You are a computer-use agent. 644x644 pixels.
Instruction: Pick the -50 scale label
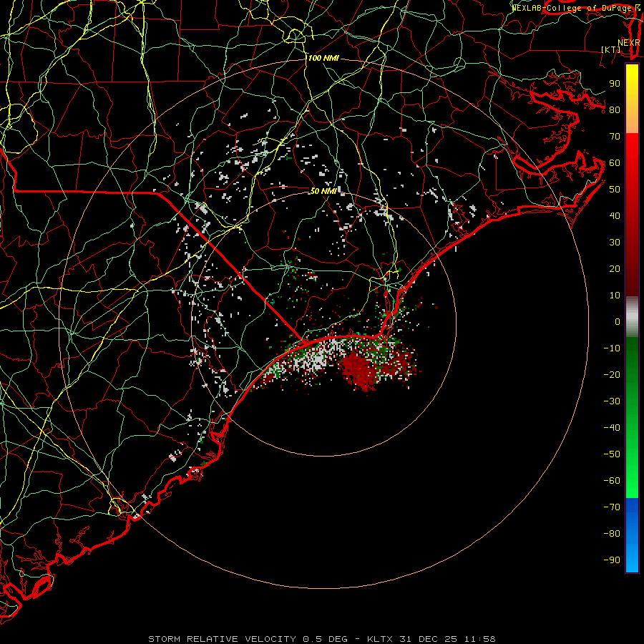click(612, 454)
